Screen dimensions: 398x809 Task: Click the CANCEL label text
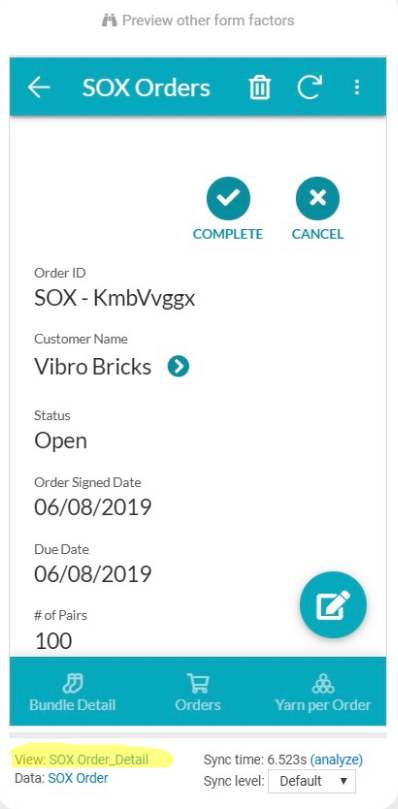click(x=317, y=234)
